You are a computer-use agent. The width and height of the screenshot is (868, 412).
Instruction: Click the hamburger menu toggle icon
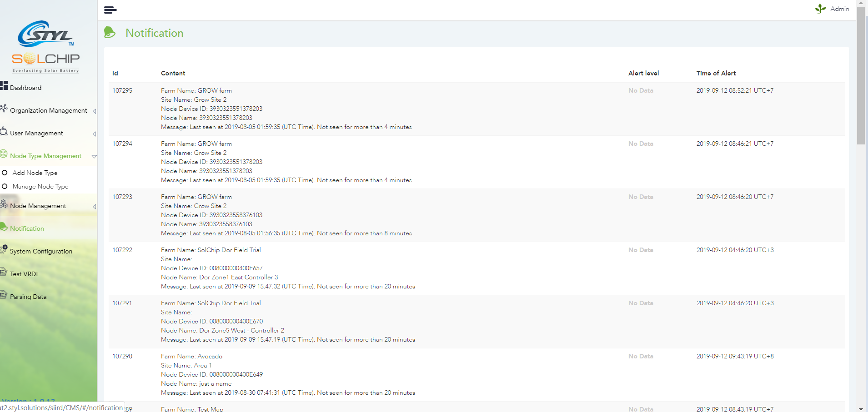tap(110, 10)
